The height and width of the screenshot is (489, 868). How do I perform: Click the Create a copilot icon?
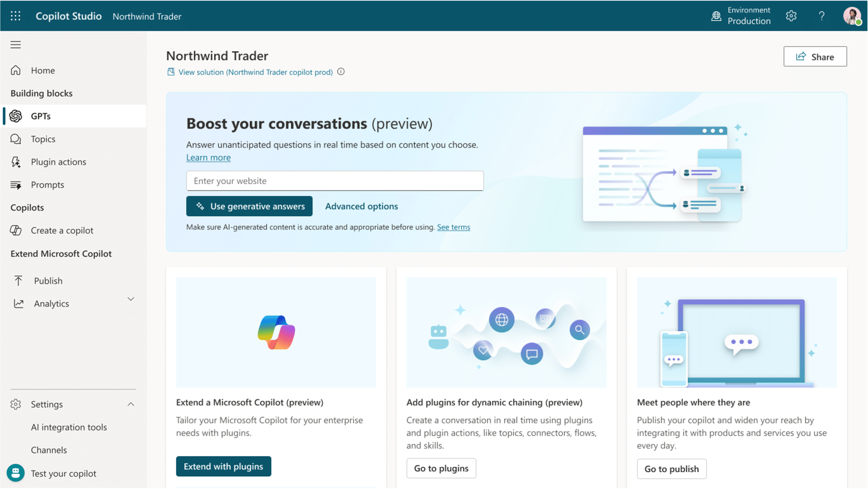[16, 231]
